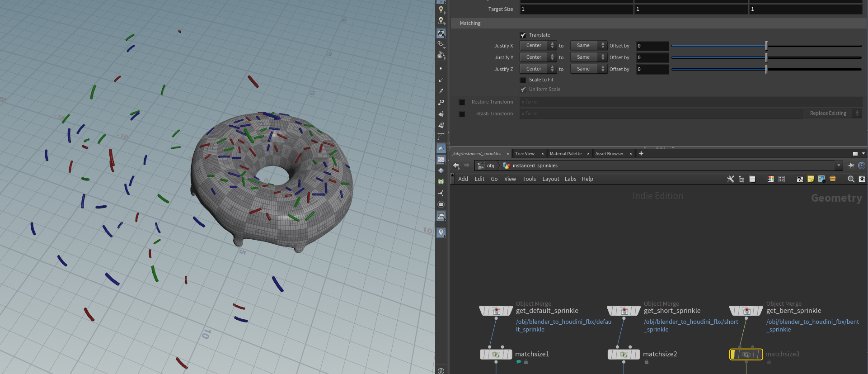The image size is (868, 374).
Task: Go back with the navigation arrow
Action: 456,166
